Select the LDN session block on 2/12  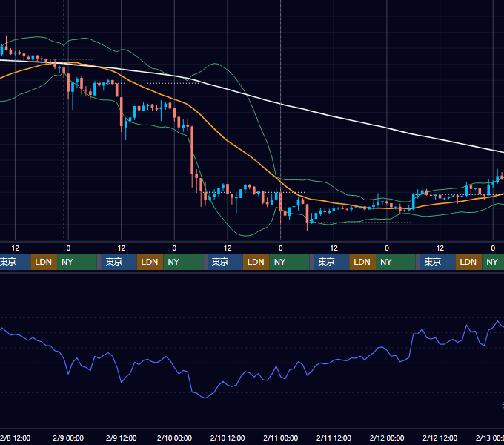468,262
